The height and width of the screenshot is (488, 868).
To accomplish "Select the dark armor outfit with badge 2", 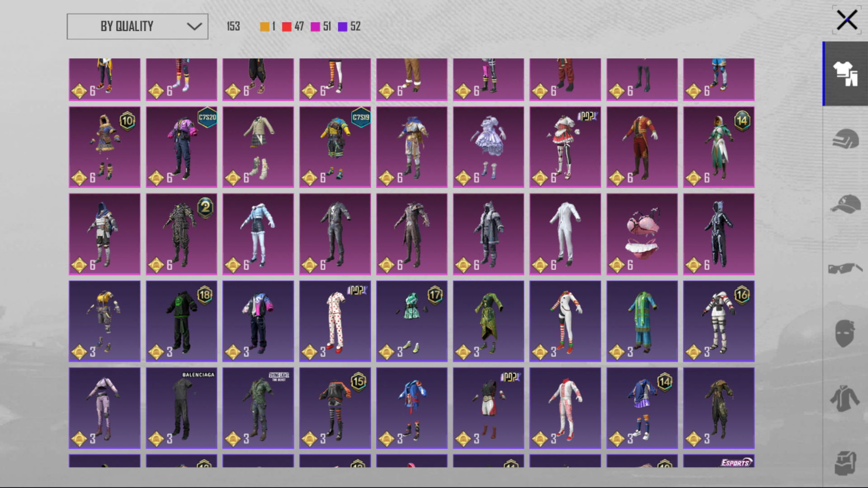I will [x=181, y=234].
